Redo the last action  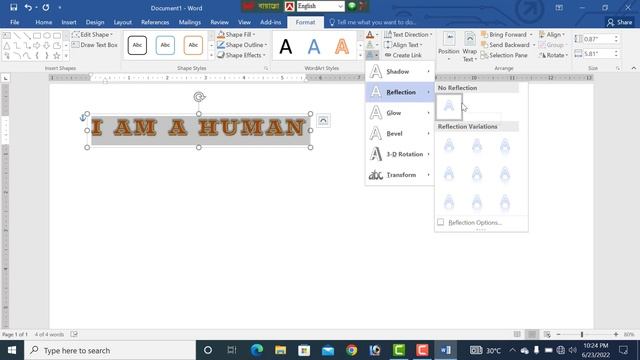coord(46,7)
